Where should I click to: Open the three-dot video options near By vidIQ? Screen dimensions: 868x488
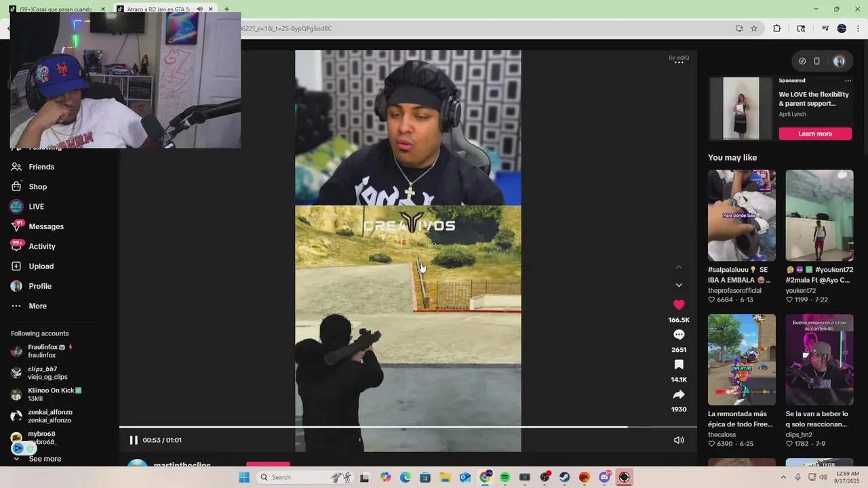679,62
